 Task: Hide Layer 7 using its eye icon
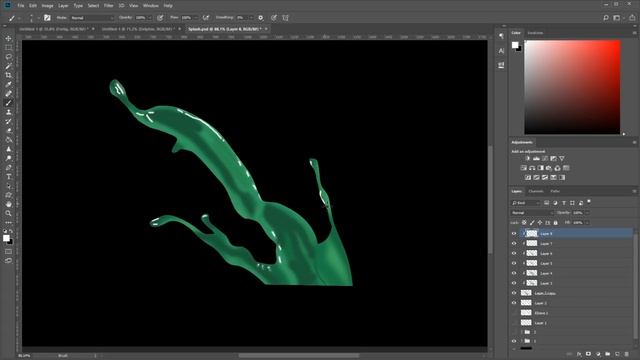point(514,243)
